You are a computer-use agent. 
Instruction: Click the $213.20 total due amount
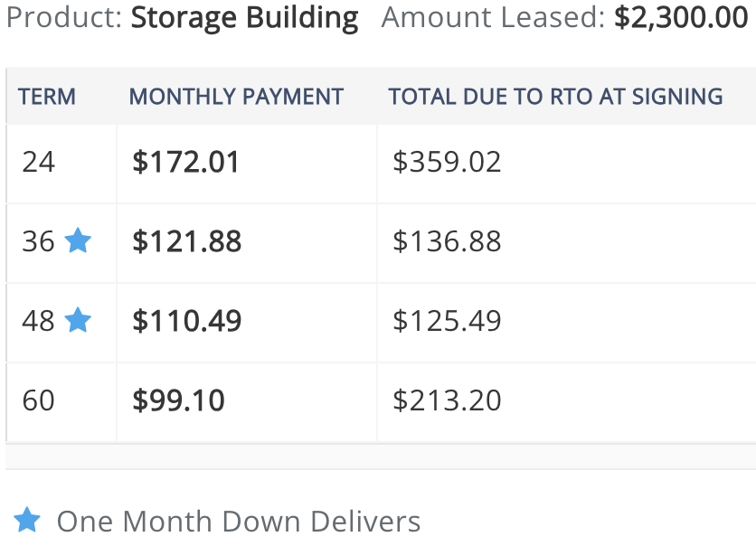[447, 400]
